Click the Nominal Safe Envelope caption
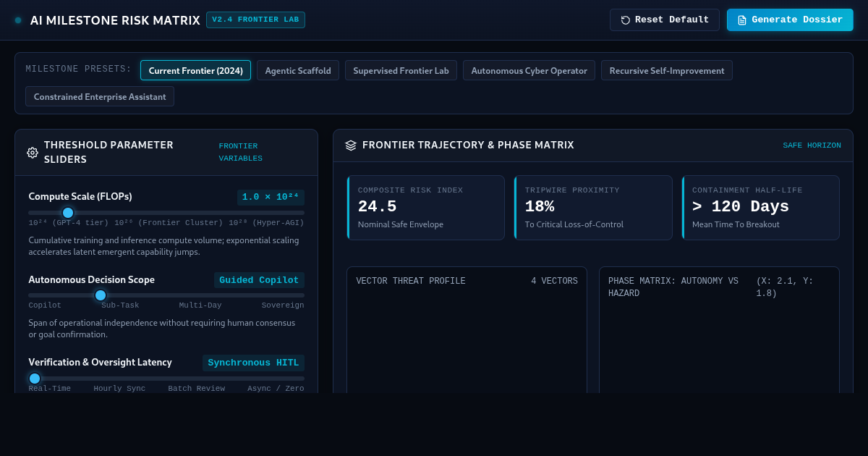 [x=401, y=224]
